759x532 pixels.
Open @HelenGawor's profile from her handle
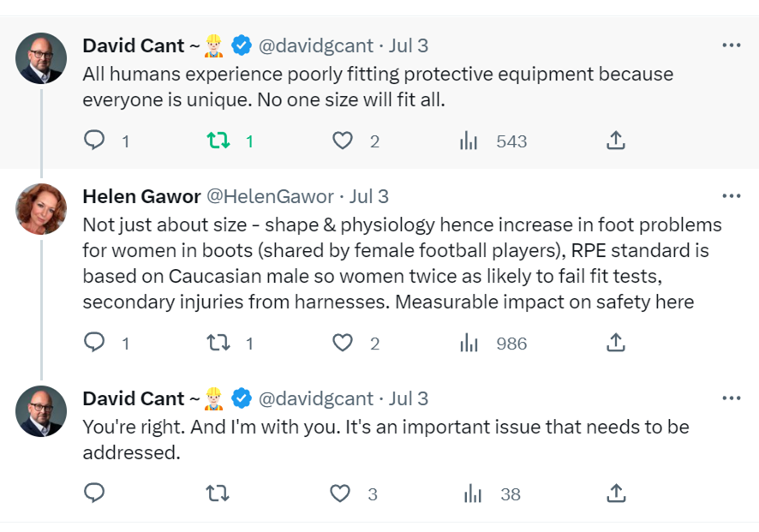(272, 195)
